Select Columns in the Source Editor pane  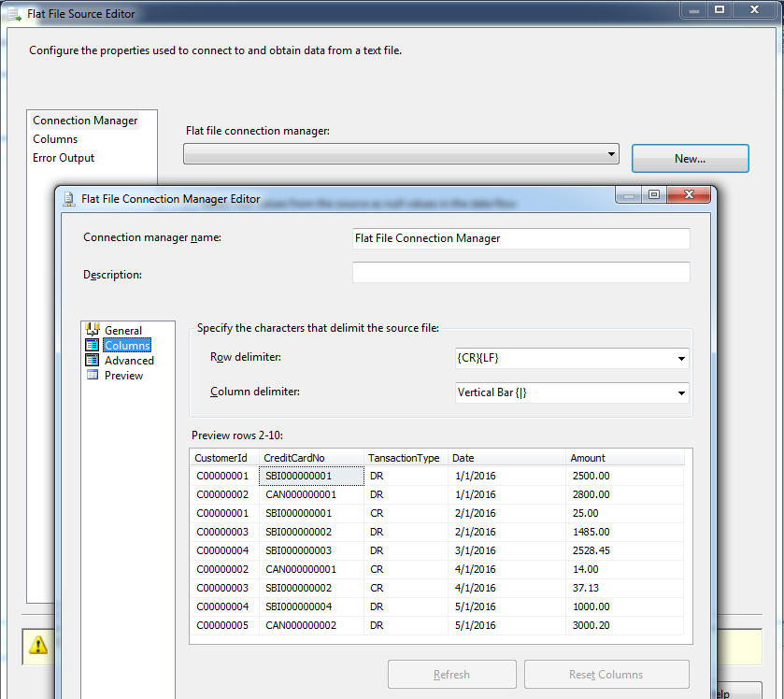[55, 138]
